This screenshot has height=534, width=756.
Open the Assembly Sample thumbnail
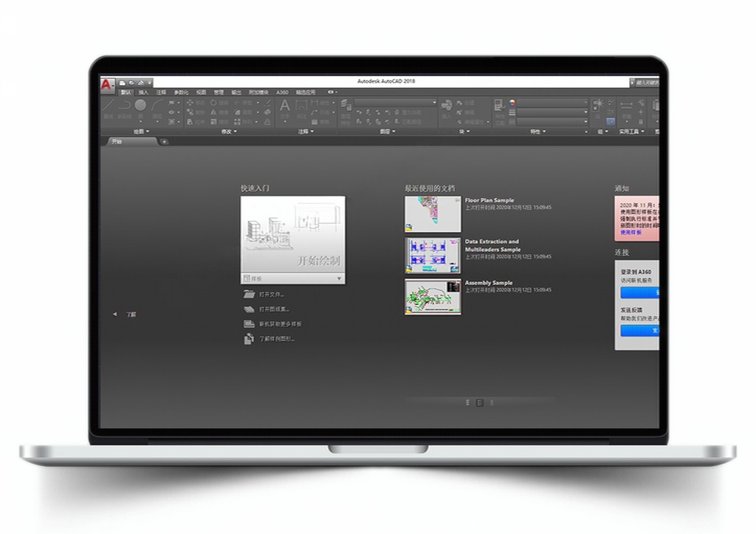tap(433, 297)
